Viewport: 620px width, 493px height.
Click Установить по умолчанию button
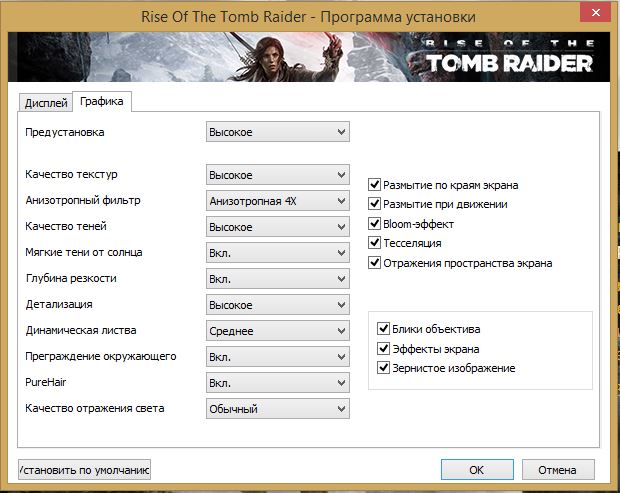84,470
